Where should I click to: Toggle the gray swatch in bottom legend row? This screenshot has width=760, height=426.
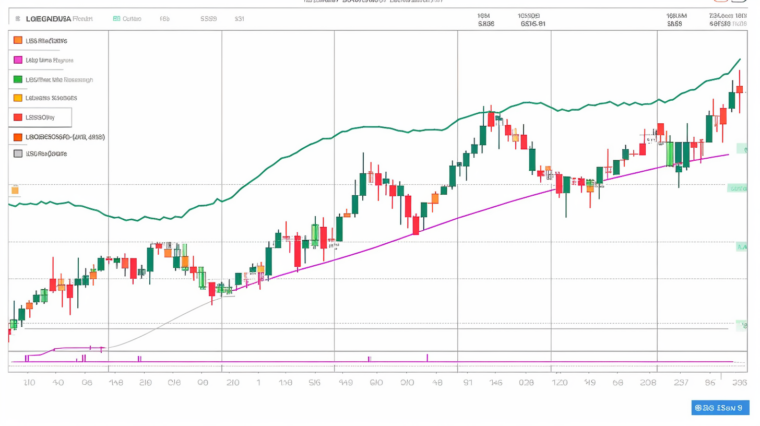coord(18,155)
